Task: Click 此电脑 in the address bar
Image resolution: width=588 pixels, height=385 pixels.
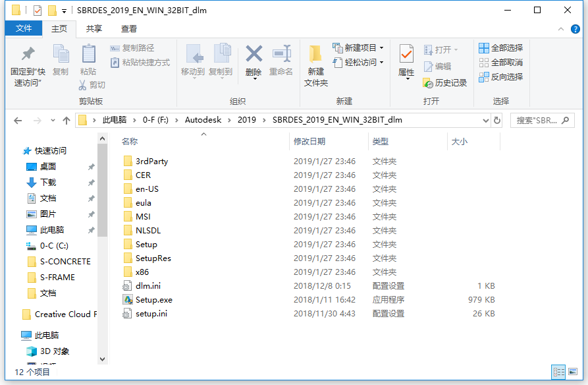Action: pyautogui.click(x=115, y=120)
